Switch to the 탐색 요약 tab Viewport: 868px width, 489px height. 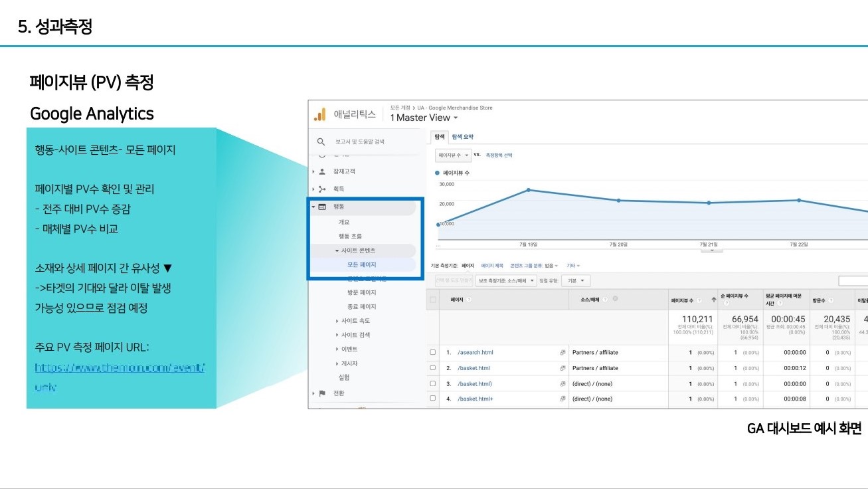click(462, 136)
